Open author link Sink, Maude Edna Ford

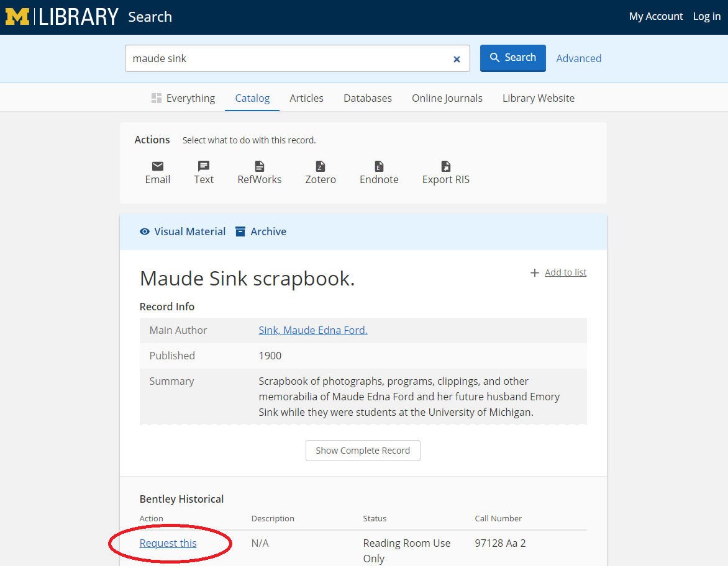(313, 330)
